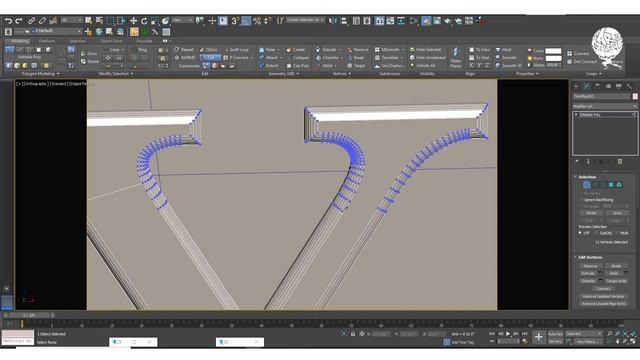Viewport: 640px width, 360px height.
Task: Click Zoom Extents viewport icon
Action: 626,333
